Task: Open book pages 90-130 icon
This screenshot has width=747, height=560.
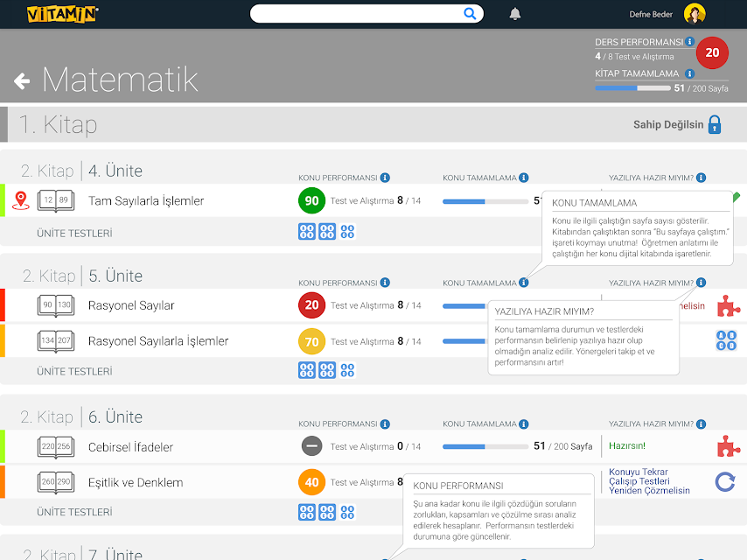Action: [56, 305]
